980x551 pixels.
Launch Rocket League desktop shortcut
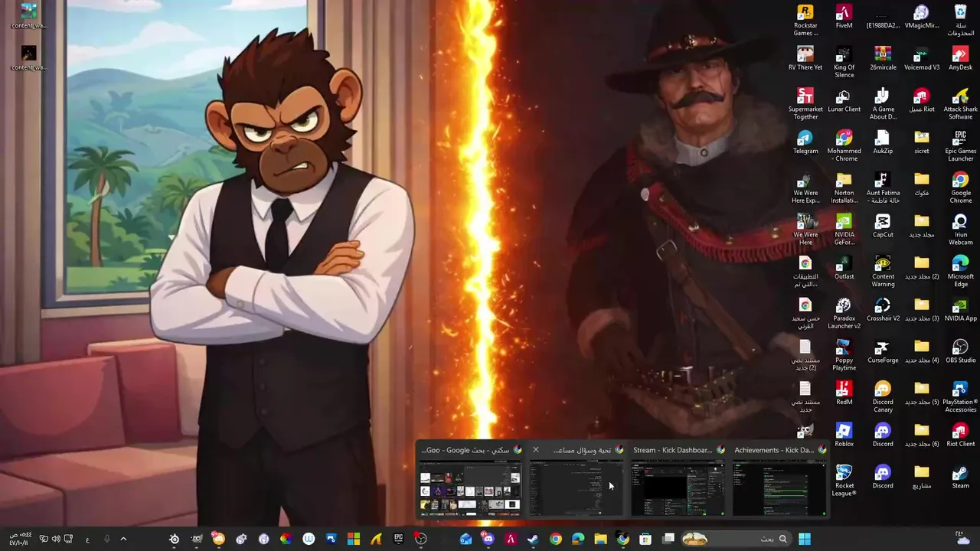844,481
